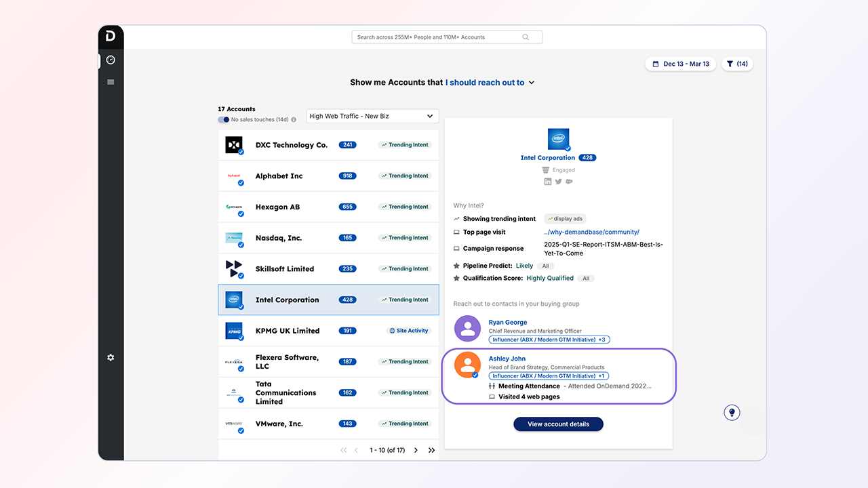Image resolution: width=868 pixels, height=488 pixels.
Task: Click the Nasdaq logo icon
Action: [234, 238]
